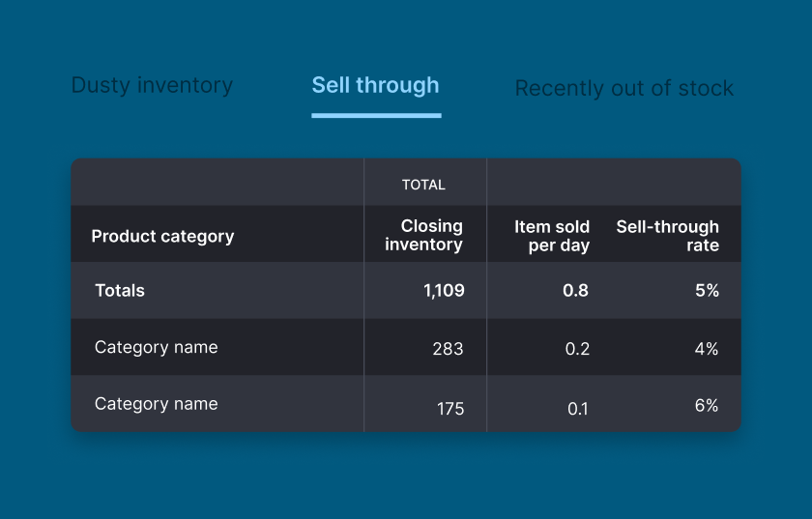812x519 pixels.
Task: Click the 6% sell-through rate cell
Action: (x=706, y=406)
